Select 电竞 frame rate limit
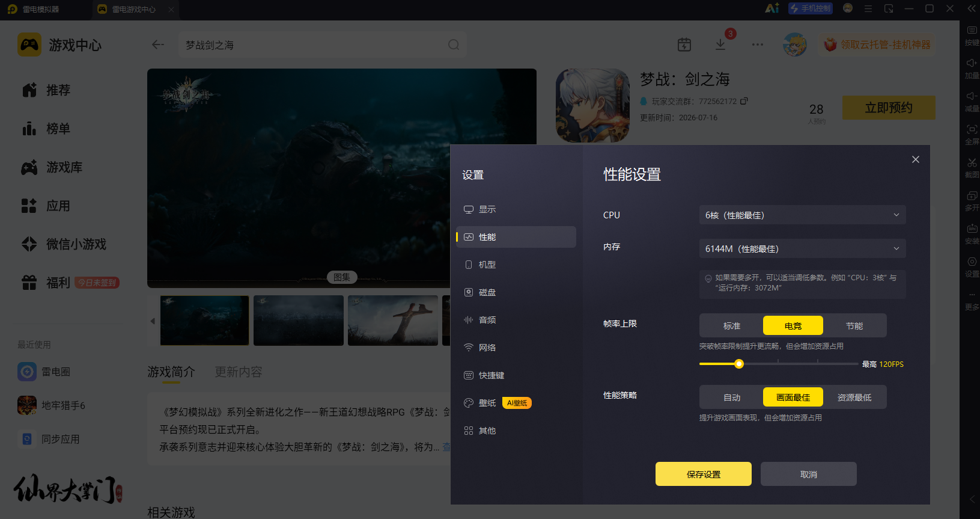The height and width of the screenshot is (519, 980). (x=793, y=325)
